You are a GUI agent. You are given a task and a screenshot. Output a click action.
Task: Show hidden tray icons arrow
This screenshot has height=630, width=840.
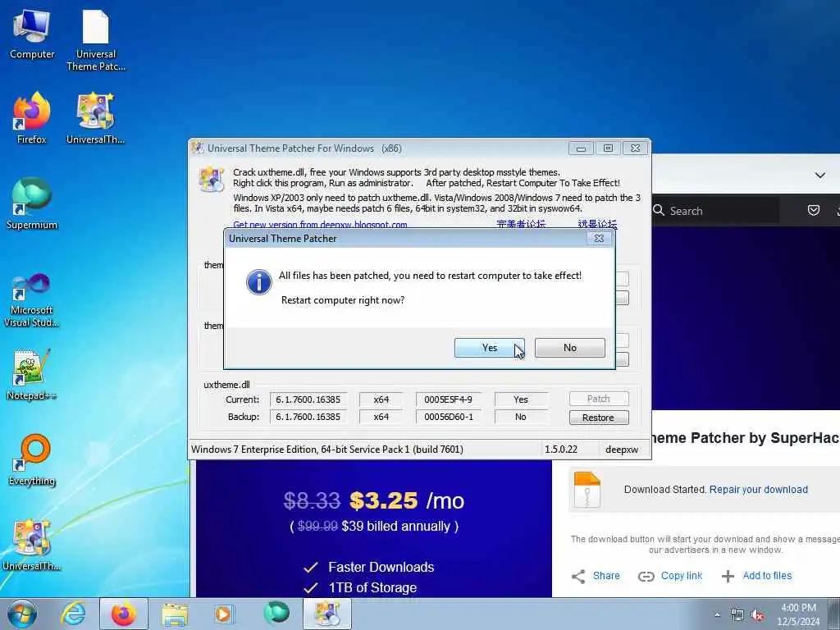click(717, 615)
